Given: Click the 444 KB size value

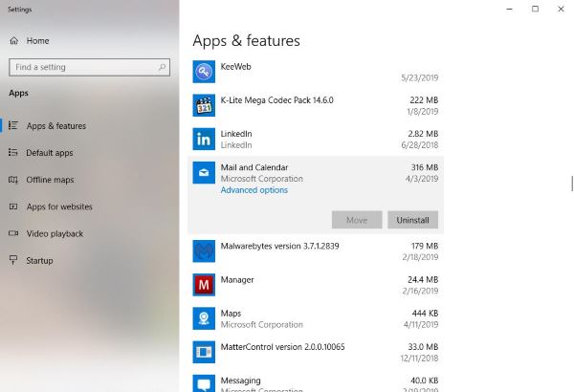Looking at the screenshot, I should point(425,314).
